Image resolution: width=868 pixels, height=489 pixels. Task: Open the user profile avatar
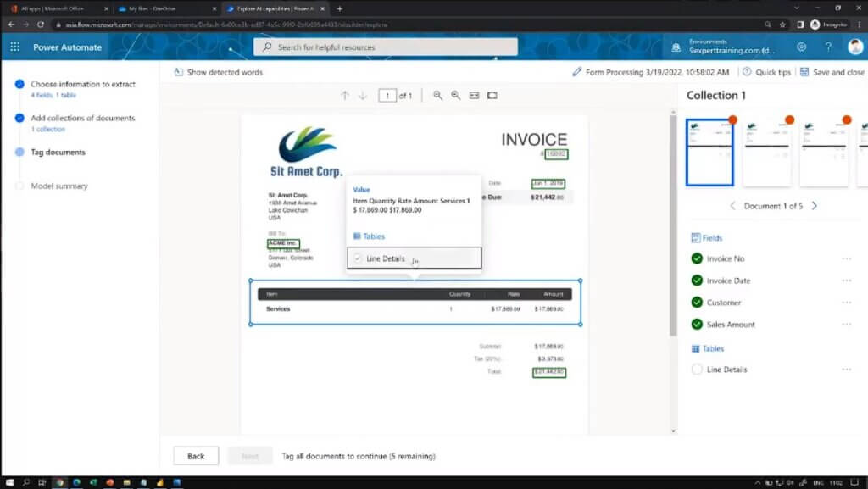click(x=855, y=47)
